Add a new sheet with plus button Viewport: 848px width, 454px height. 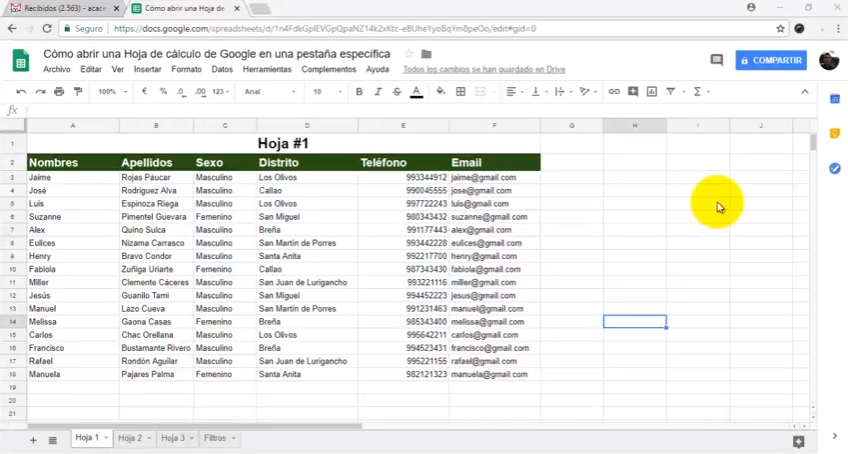point(34,440)
